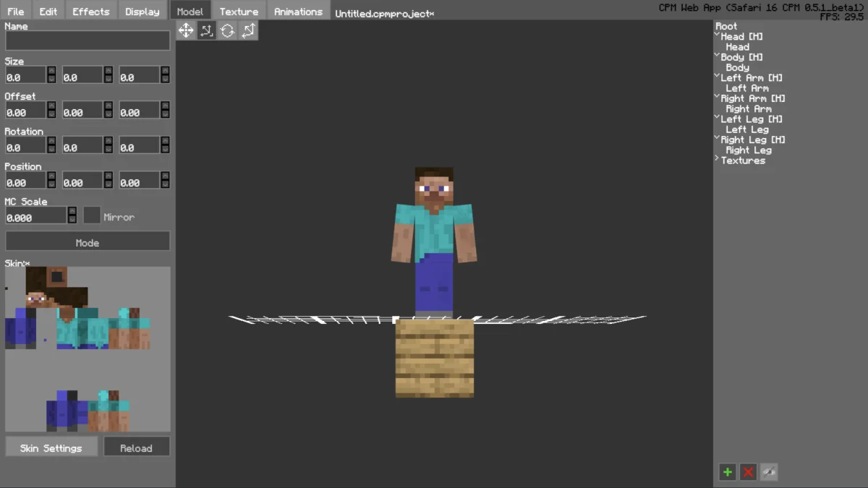Select the Rotation gizmo tool icon

227,30
